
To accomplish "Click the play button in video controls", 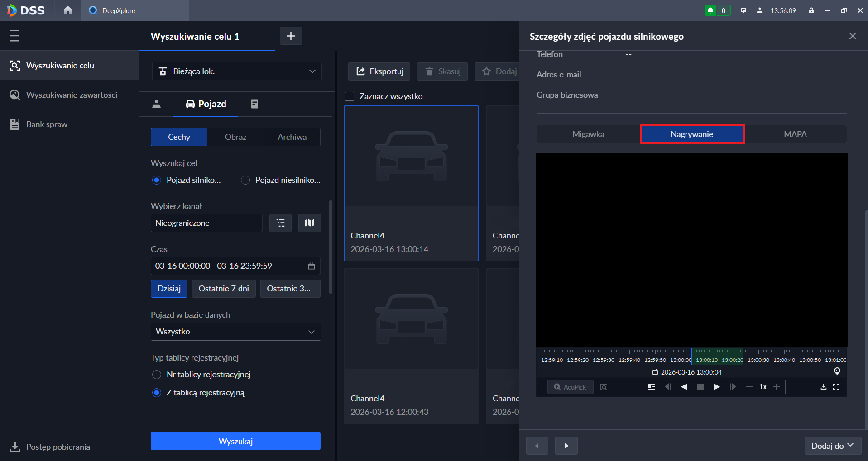I will point(716,387).
